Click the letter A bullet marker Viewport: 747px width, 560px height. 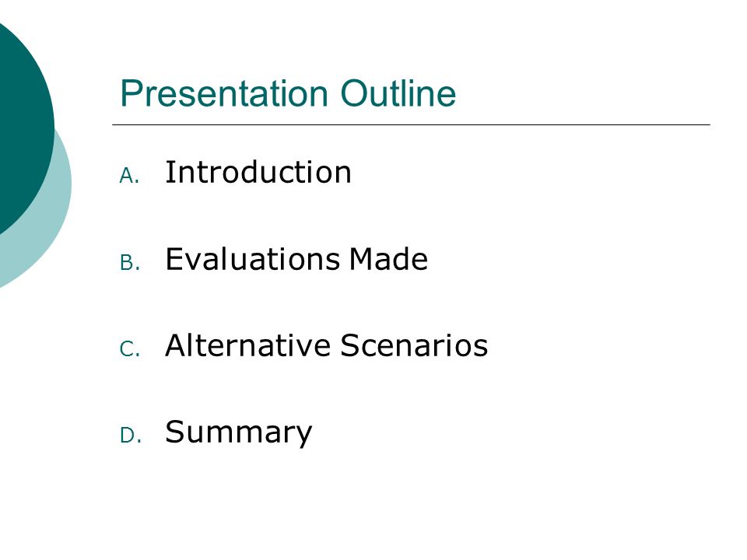point(129,176)
